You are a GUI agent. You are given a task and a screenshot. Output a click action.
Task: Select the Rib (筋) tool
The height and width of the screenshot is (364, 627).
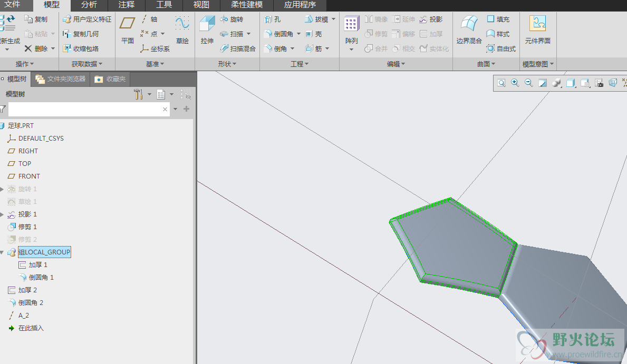pyautogui.click(x=313, y=49)
